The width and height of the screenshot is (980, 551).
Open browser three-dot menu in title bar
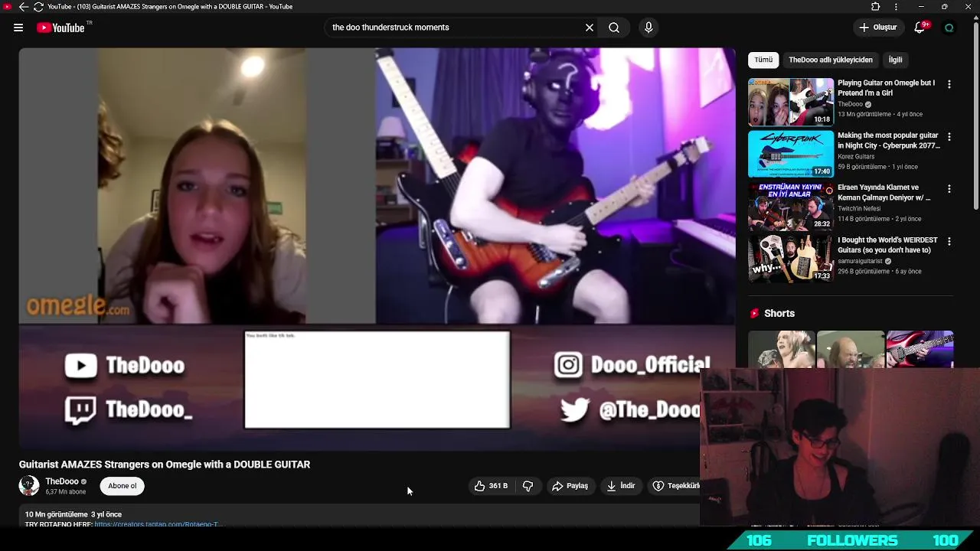click(896, 7)
